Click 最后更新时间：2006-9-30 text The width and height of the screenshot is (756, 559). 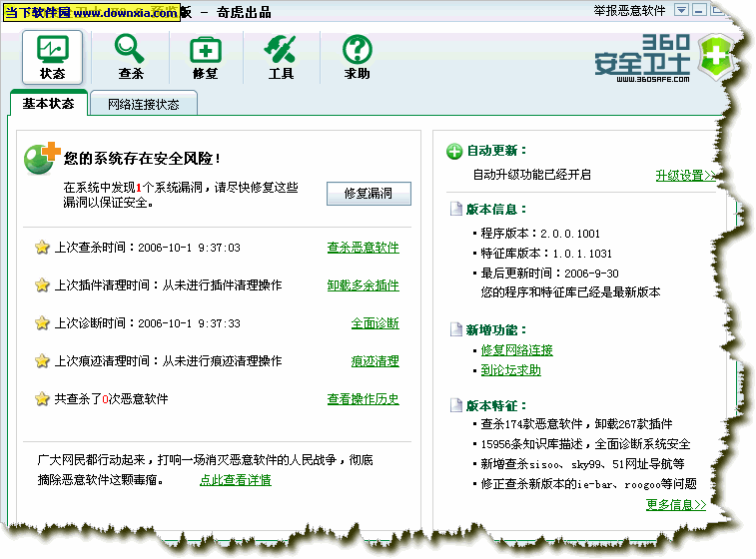click(x=549, y=274)
